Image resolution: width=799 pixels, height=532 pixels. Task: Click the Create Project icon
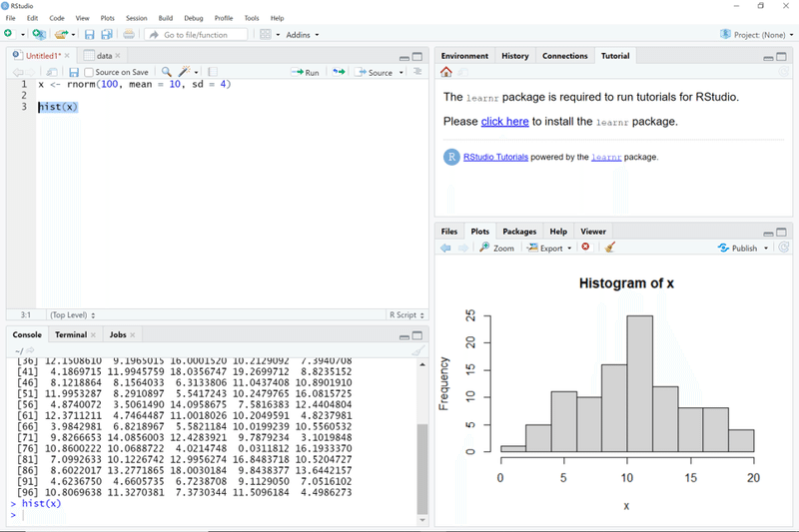coord(39,34)
